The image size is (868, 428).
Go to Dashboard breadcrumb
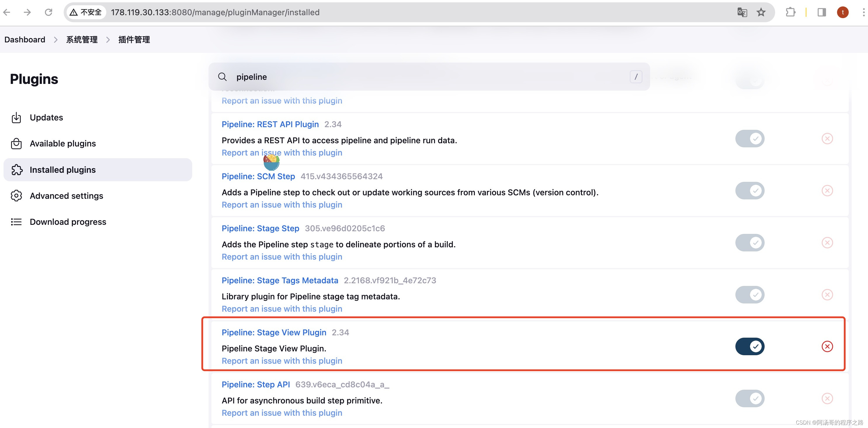[x=25, y=40]
